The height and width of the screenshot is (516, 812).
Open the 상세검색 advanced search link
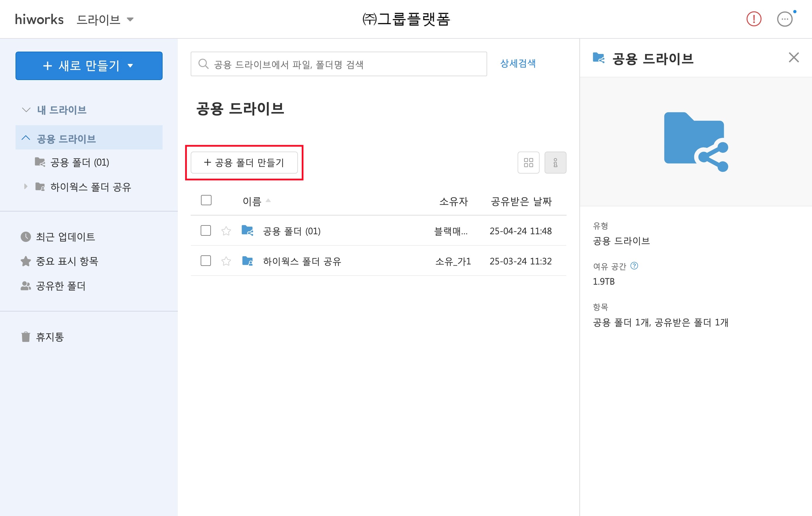(x=518, y=63)
